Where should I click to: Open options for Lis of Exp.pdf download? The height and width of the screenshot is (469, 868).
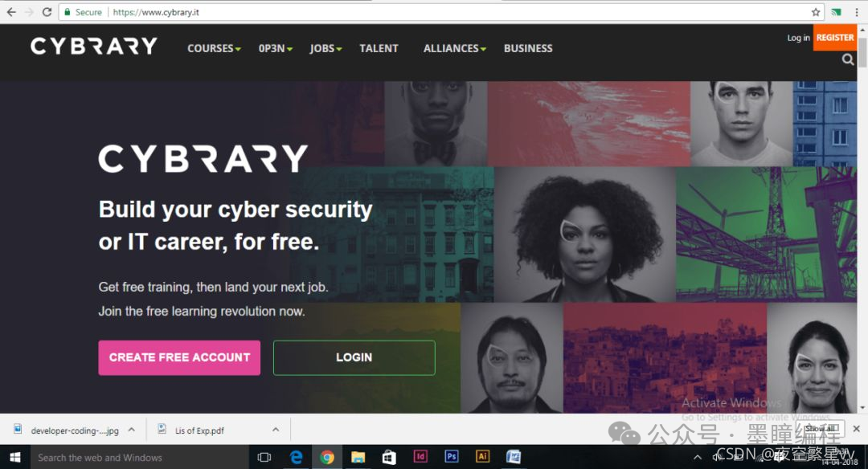(x=276, y=430)
